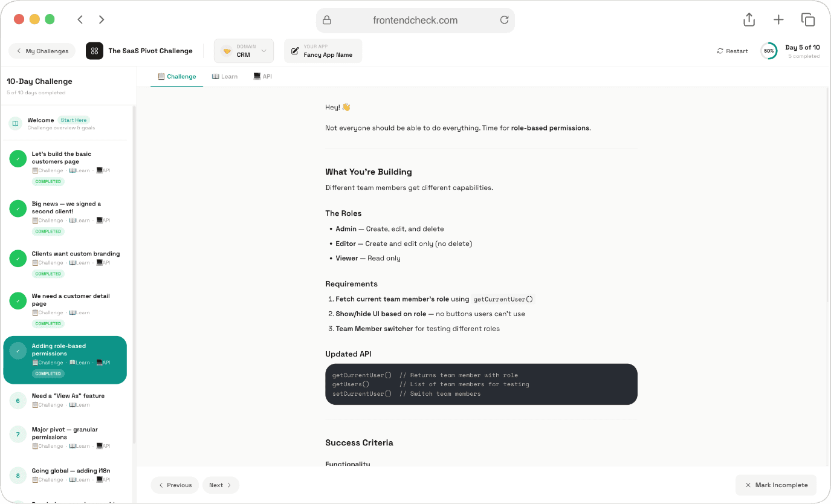Image resolution: width=831 pixels, height=504 pixels.
Task: Click the clipboard icon on the Challenge tab
Action: click(160, 76)
